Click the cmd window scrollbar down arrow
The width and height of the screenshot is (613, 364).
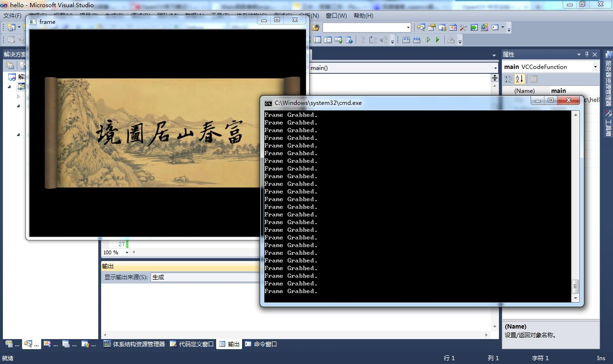[x=576, y=298]
